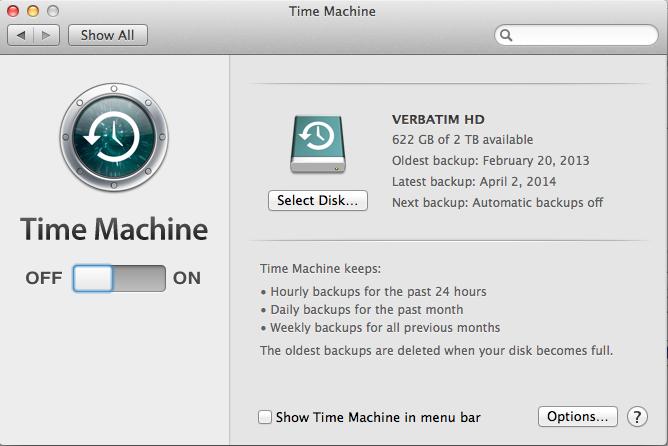The height and width of the screenshot is (446, 668).
Task: Click the VERBATIM HD backup disk icon
Action: coord(318,144)
